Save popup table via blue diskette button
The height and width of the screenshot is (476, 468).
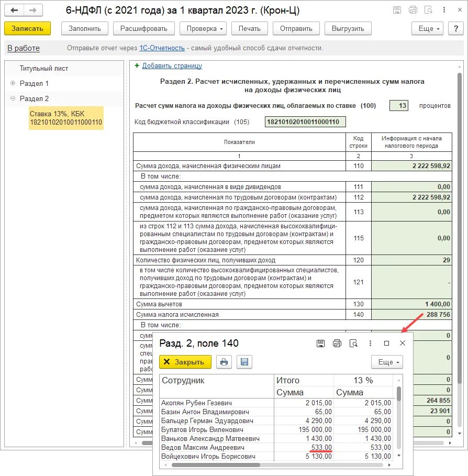pyautogui.click(x=244, y=362)
